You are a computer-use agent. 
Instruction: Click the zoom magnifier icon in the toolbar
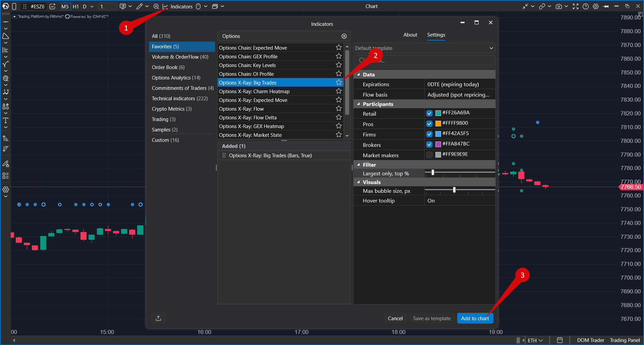click(156, 6)
